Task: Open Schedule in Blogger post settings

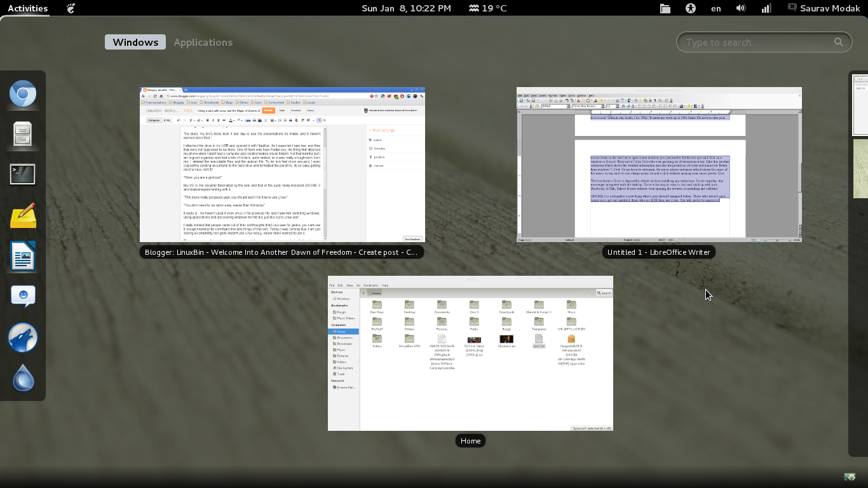Action: (379, 149)
